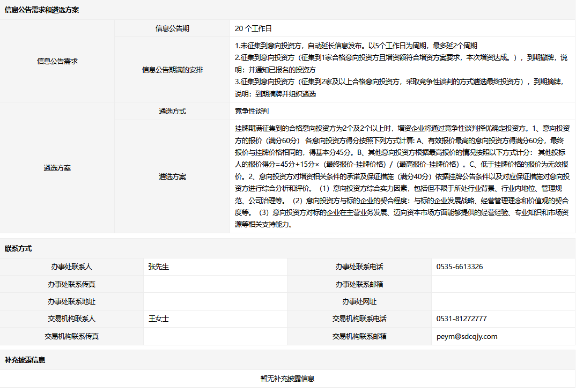The height and width of the screenshot is (392, 576).
Task: Select the 信息公告期满的安排 label cell
Action: [x=172, y=70]
